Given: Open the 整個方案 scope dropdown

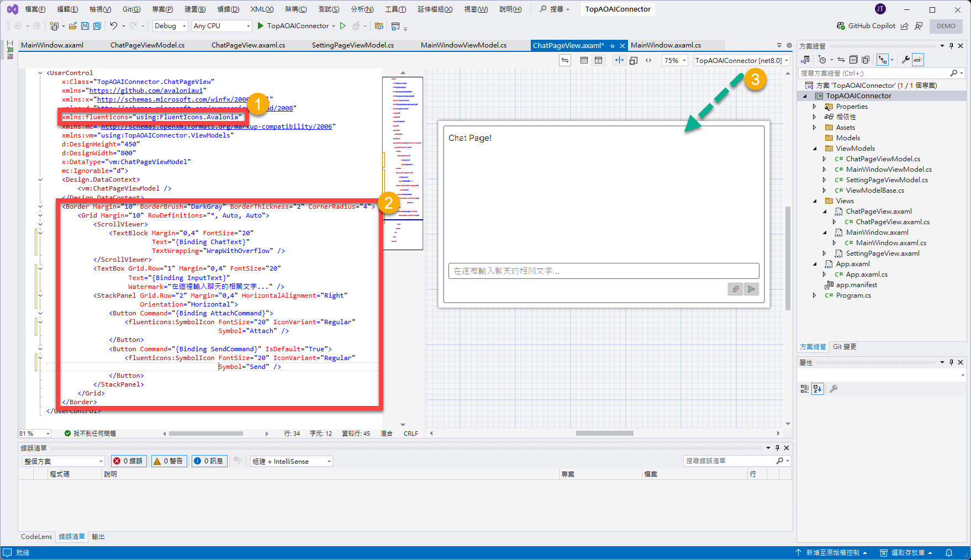Looking at the screenshot, I should tap(64, 461).
